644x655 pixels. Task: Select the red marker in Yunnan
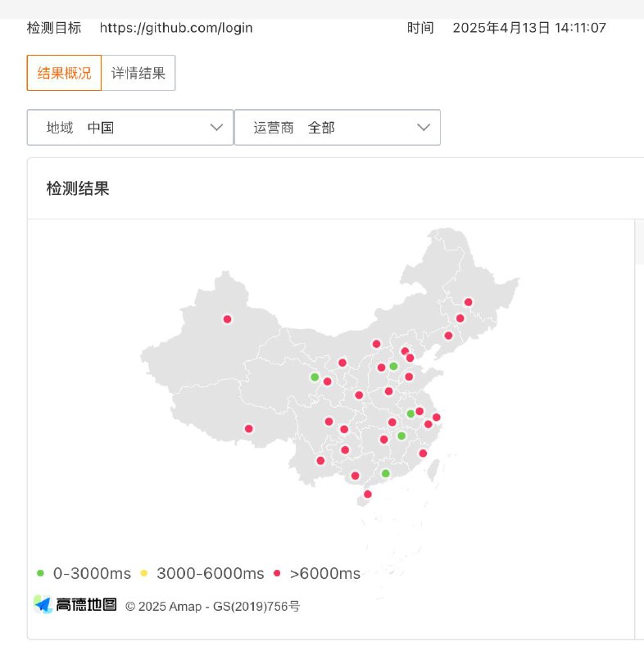click(320, 461)
